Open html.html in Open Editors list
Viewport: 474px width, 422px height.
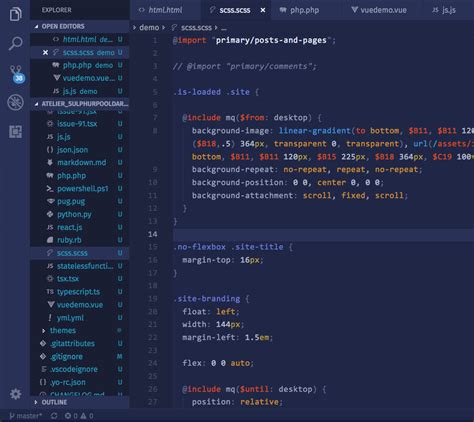click(x=80, y=39)
